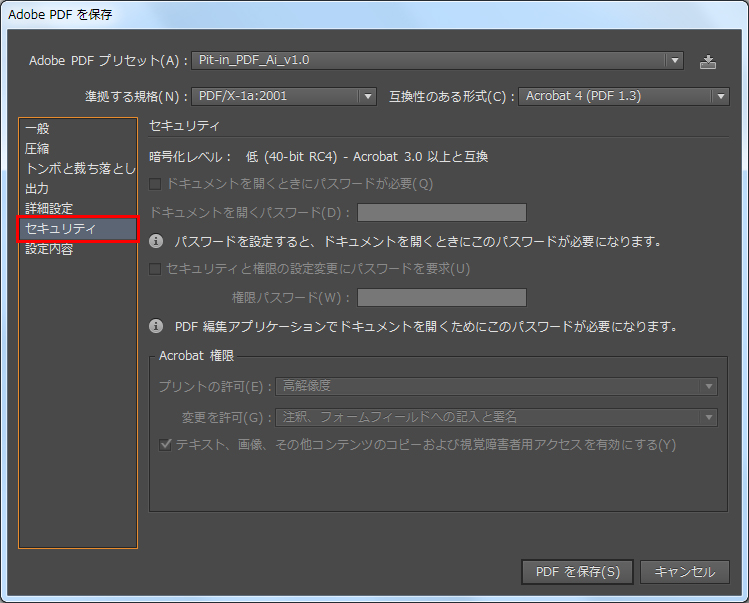Click the save preset icon
The height and width of the screenshot is (603, 749).
click(708, 61)
